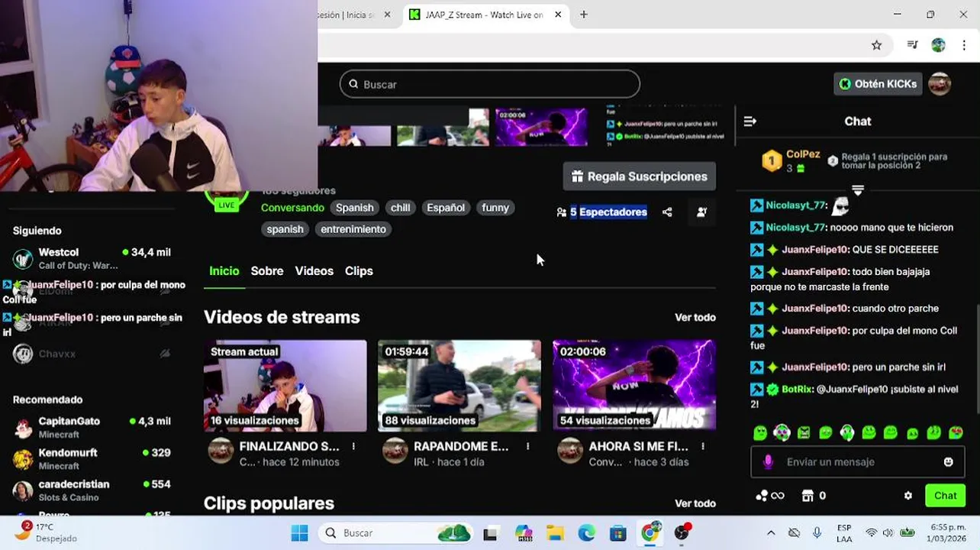Insert the angry square green emote
The image size is (980, 550).
804,433
